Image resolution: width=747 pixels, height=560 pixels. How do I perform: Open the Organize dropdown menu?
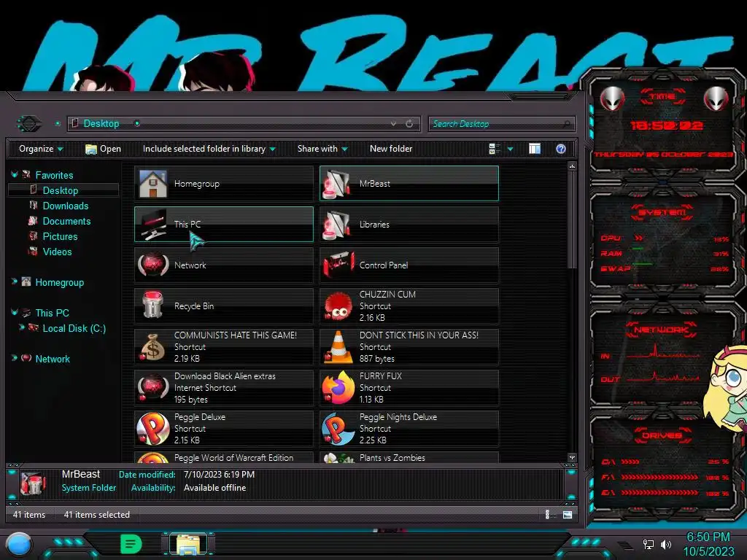(41, 149)
